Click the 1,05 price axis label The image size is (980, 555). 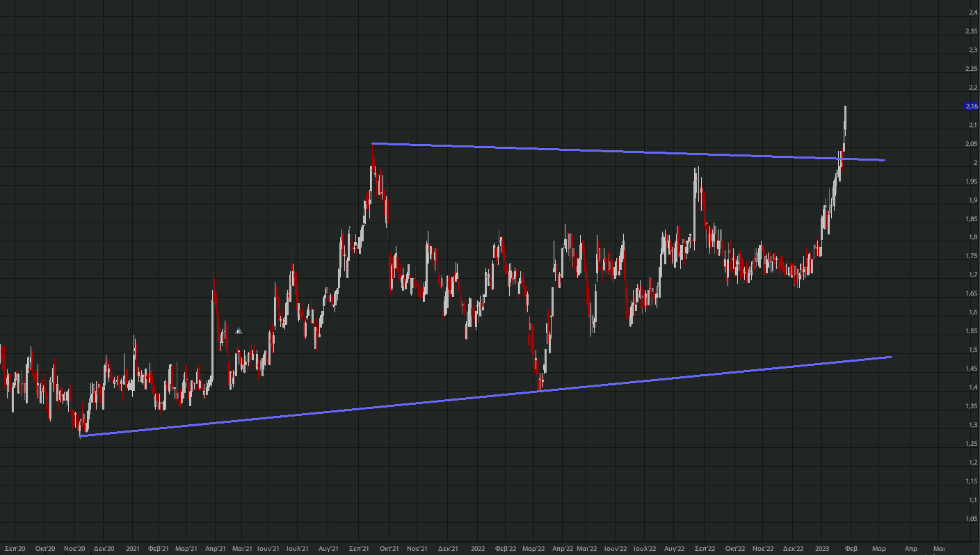(972, 519)
